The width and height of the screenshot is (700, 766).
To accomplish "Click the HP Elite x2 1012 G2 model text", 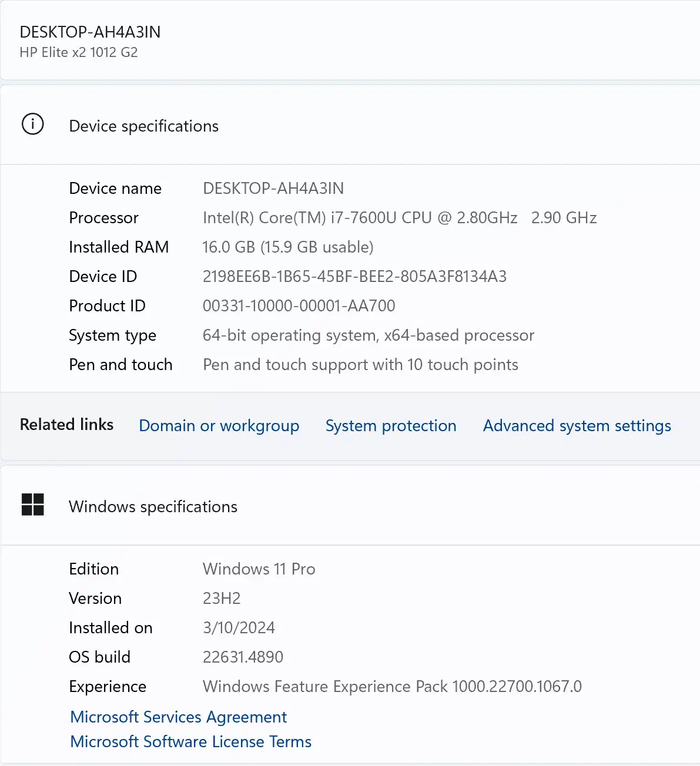I will (x=79, y=52).
